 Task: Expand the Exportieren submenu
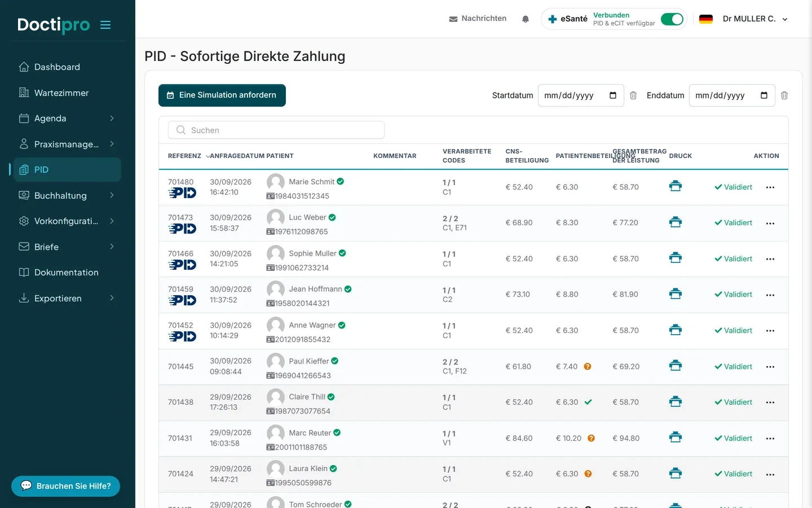(112, 298)
